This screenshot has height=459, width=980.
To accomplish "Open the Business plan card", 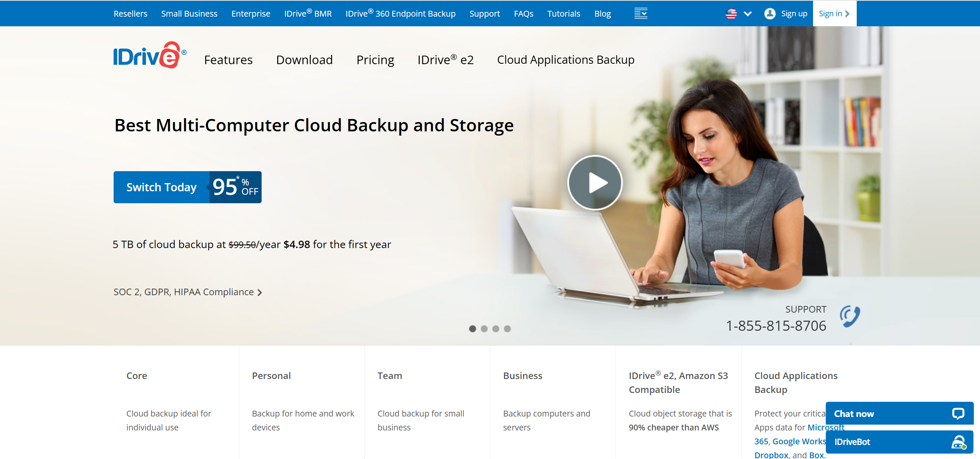I will (x=523, y=376).
